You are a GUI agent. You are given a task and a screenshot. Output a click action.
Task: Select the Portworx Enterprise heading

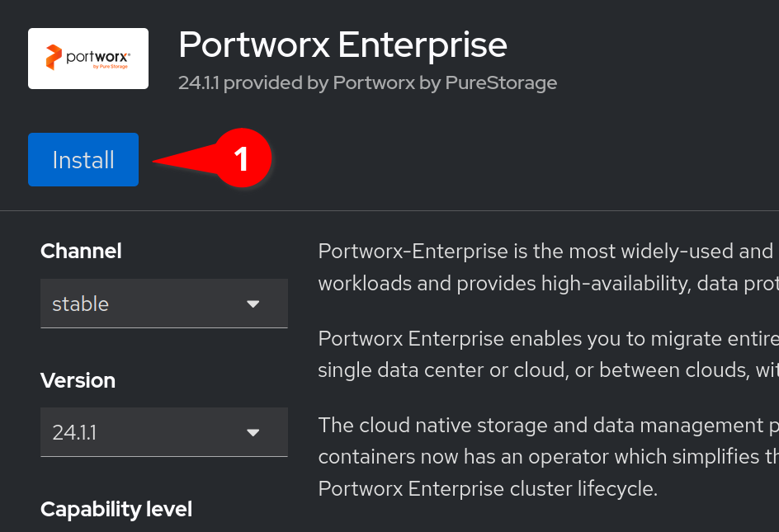point(342,45)
